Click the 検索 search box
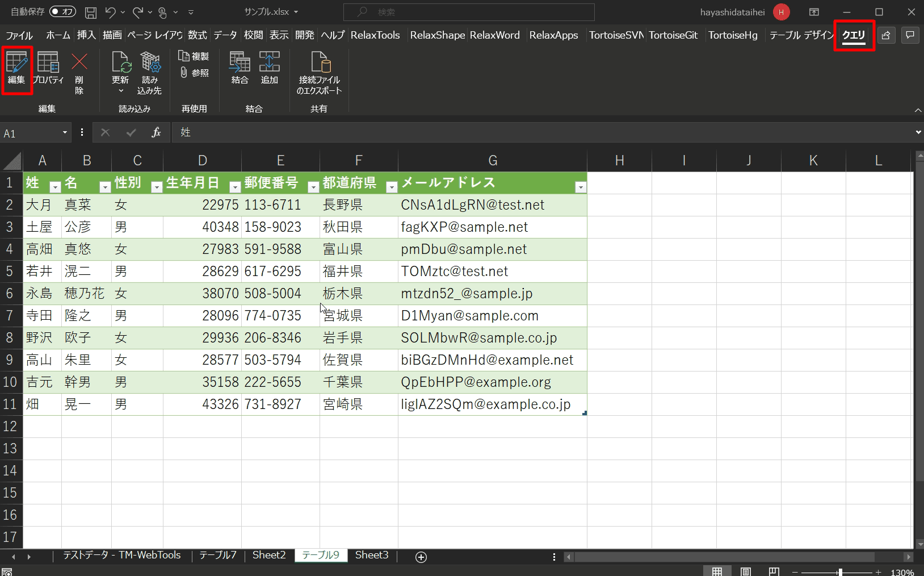 pyautogui.click(x=469, y=12)
